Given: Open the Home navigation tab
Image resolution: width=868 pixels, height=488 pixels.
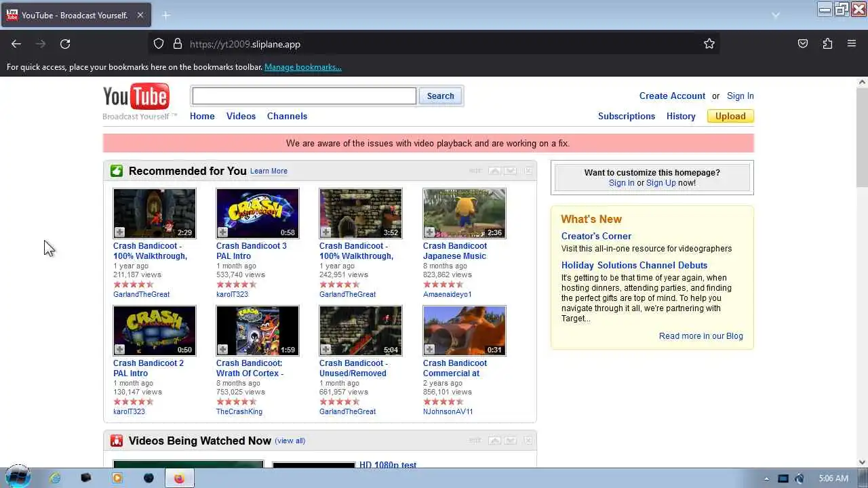Looking at the screenshot, I should tap(202, 116).
